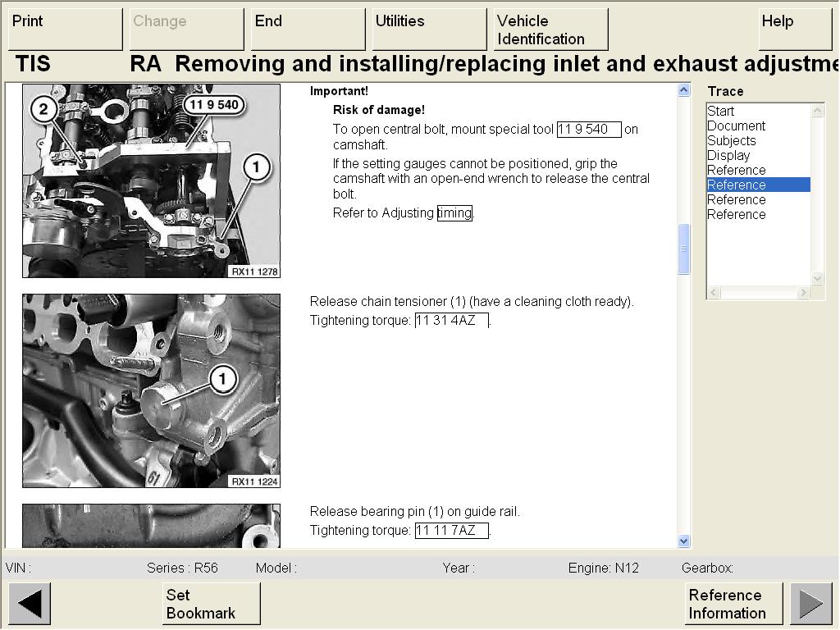Screen dimensions: 840x630
Task: Click Trace list scroll left arrow
Action: pos(714,293)
